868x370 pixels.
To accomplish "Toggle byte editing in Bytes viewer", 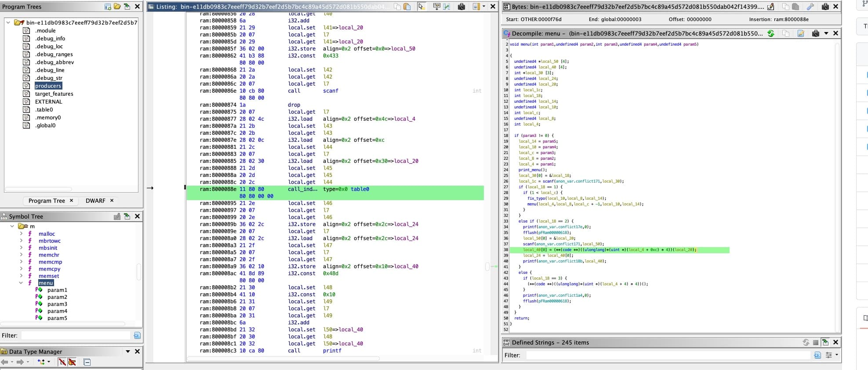I will (770, 7).
